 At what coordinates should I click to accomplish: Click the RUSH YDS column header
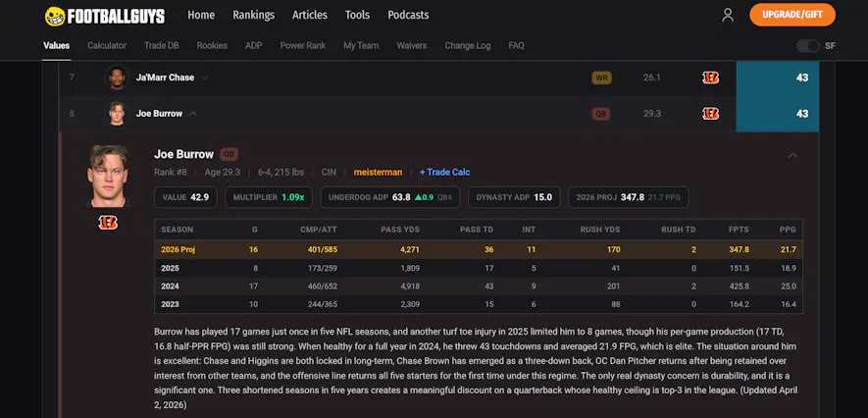(600, 230)
